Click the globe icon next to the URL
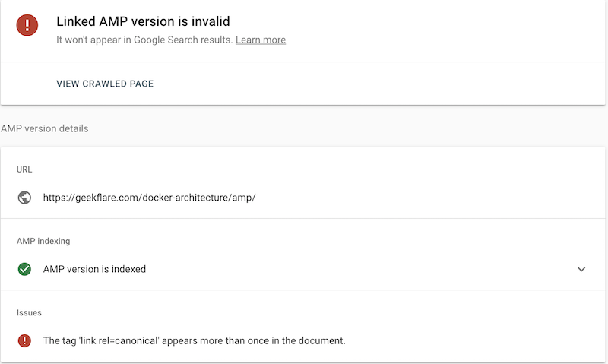608x364 pixels. (24, 198)
